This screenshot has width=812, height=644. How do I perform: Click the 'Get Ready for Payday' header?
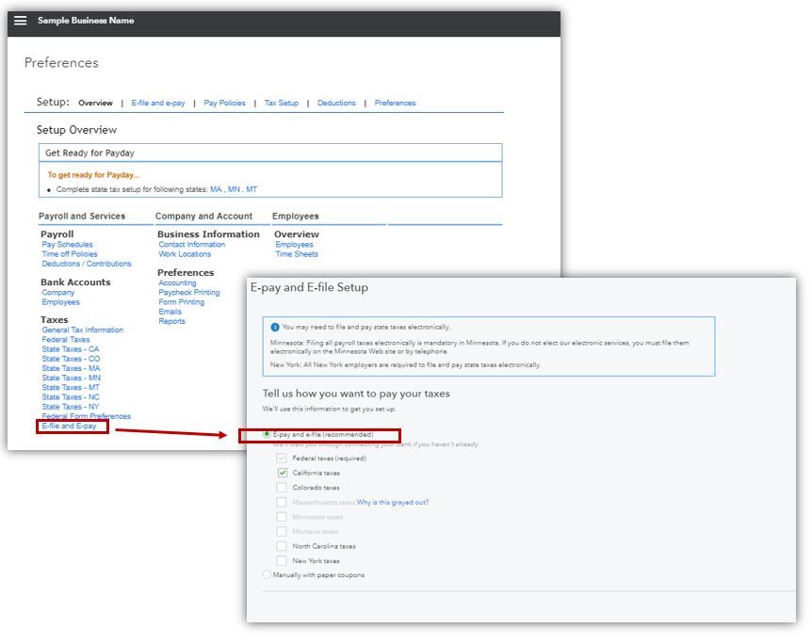[89, 153]
